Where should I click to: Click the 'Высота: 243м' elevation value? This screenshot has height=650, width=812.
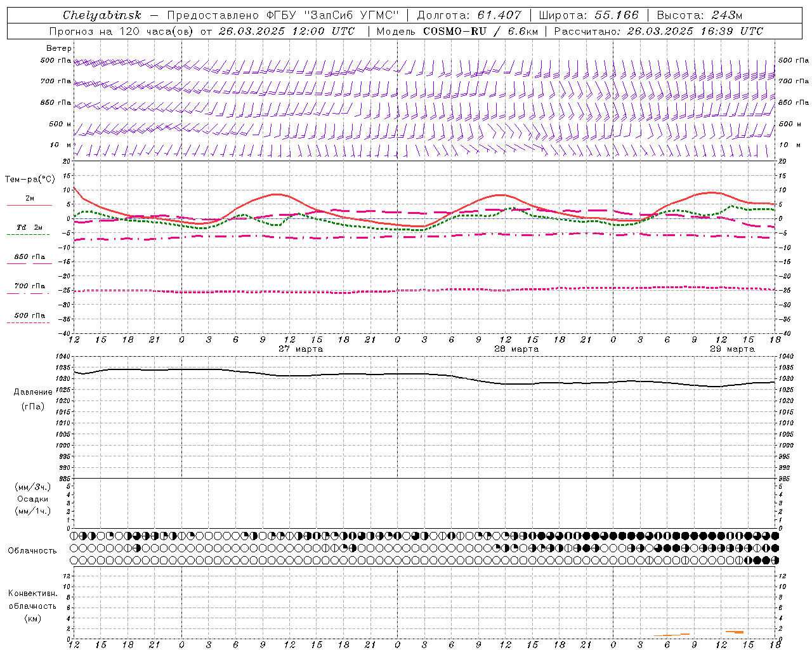[700, 15]
